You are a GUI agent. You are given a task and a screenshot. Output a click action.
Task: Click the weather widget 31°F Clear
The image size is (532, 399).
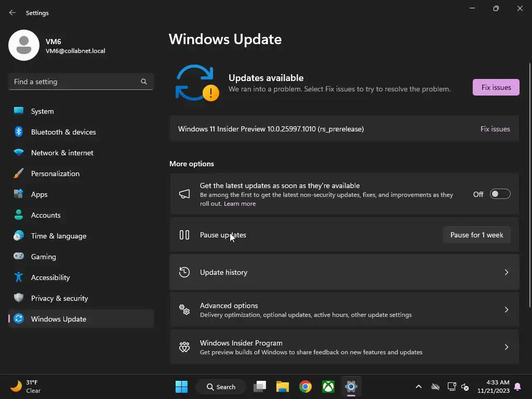point(25,387)
